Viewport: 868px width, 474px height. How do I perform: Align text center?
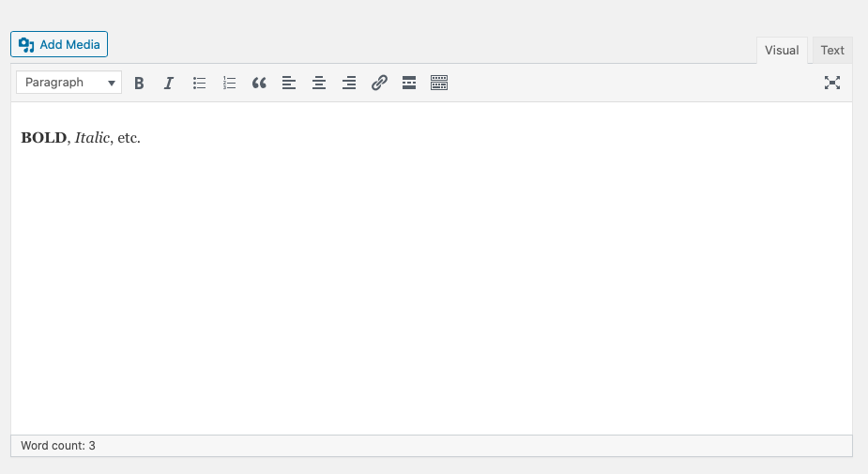tap(319, 83)
